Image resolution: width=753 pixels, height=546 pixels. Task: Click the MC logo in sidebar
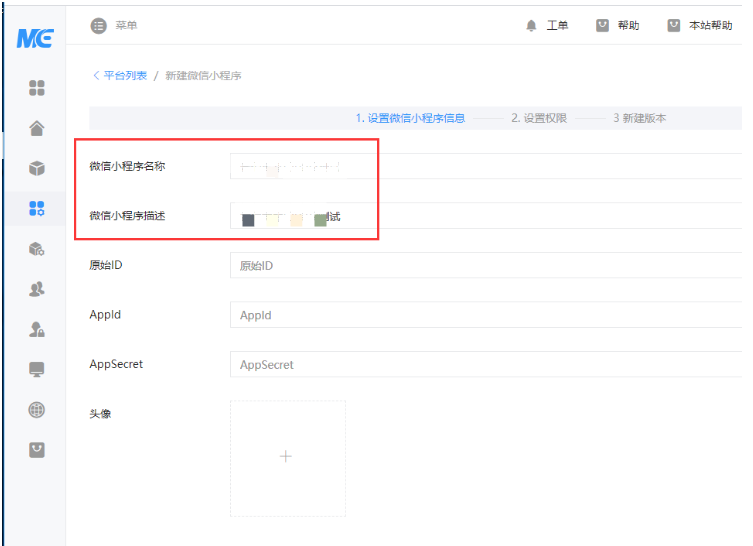[35, 39]
